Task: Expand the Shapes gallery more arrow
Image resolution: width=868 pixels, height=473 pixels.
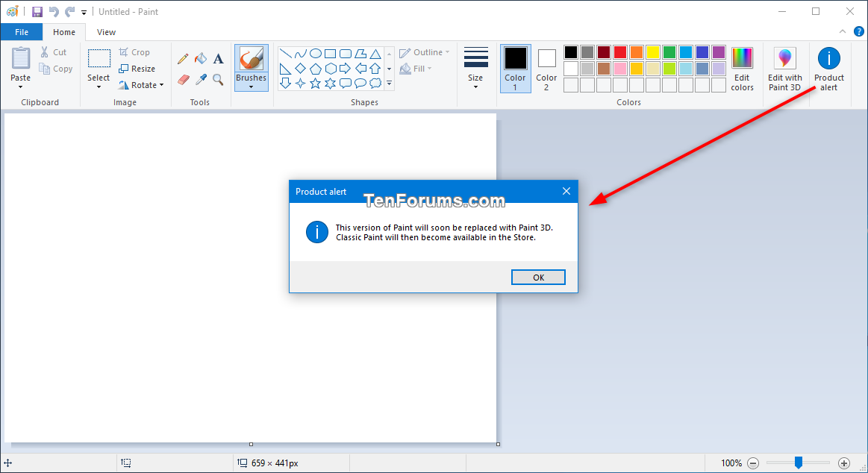Action: tap(389, 84)
